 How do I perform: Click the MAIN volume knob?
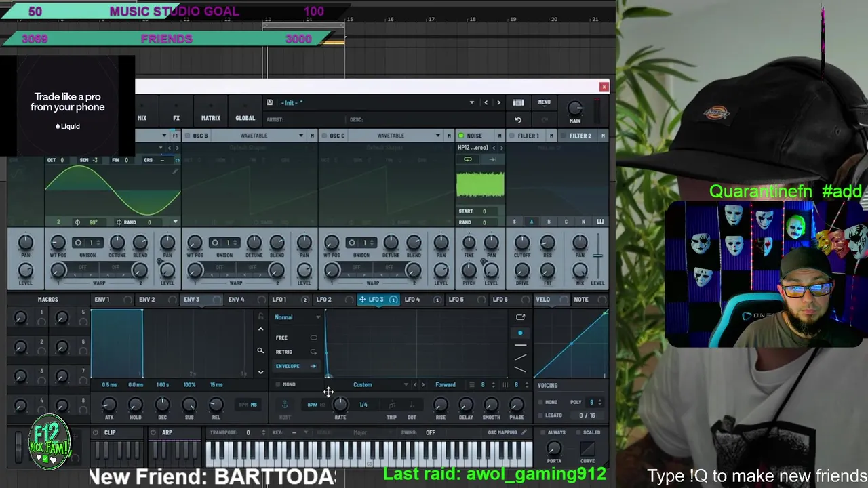(575, 108)
